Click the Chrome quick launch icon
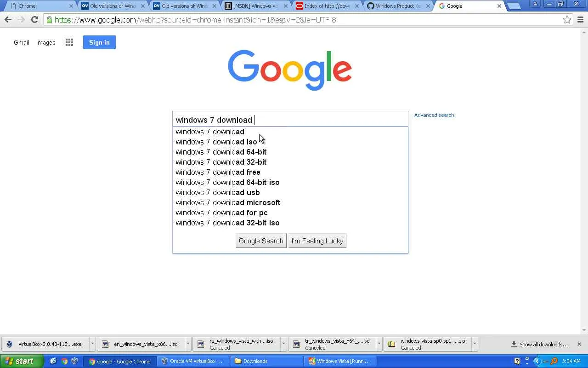 (x=64, y=361)
